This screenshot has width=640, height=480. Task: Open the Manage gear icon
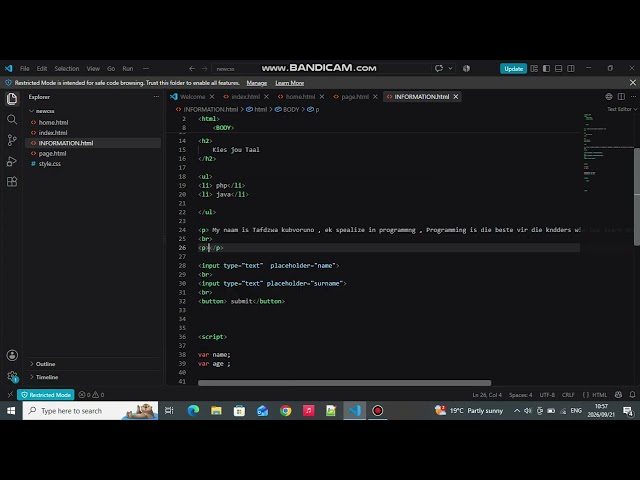[x=12, y=376]
